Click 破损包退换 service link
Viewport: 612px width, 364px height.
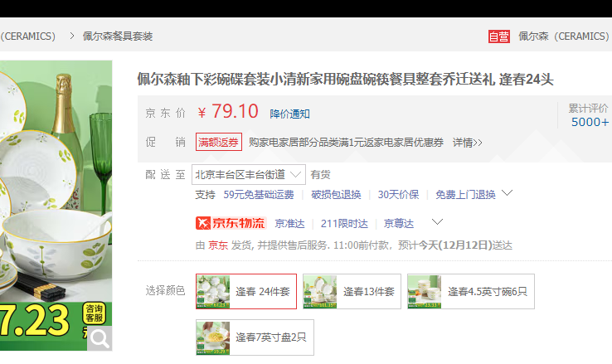pyautogui.click(x=336, y=194)
